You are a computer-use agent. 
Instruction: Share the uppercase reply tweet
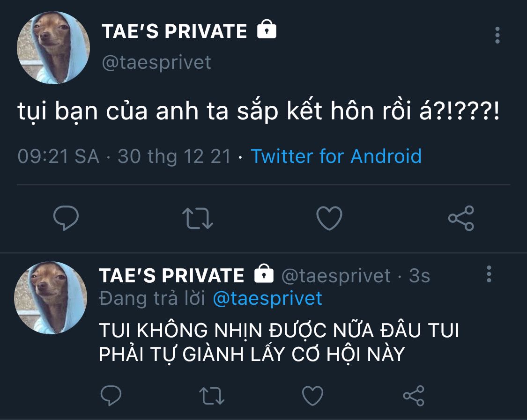pos(414,396)
